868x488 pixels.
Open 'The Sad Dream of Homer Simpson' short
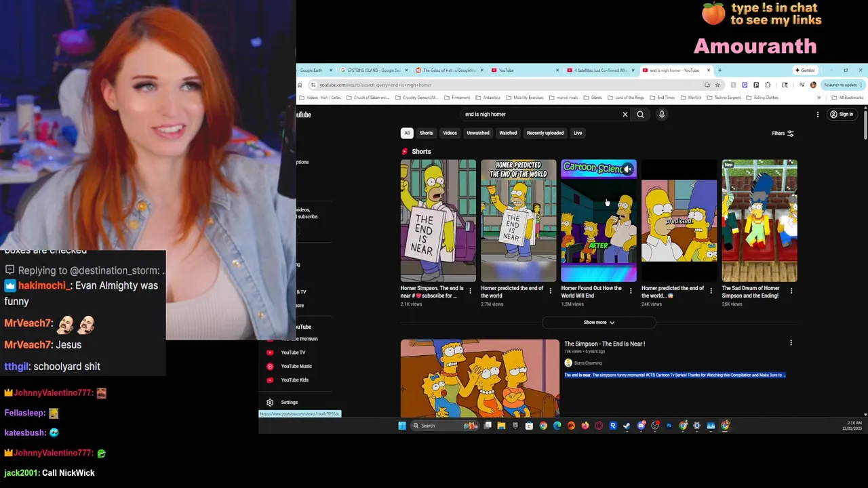(x=759, y=221)
